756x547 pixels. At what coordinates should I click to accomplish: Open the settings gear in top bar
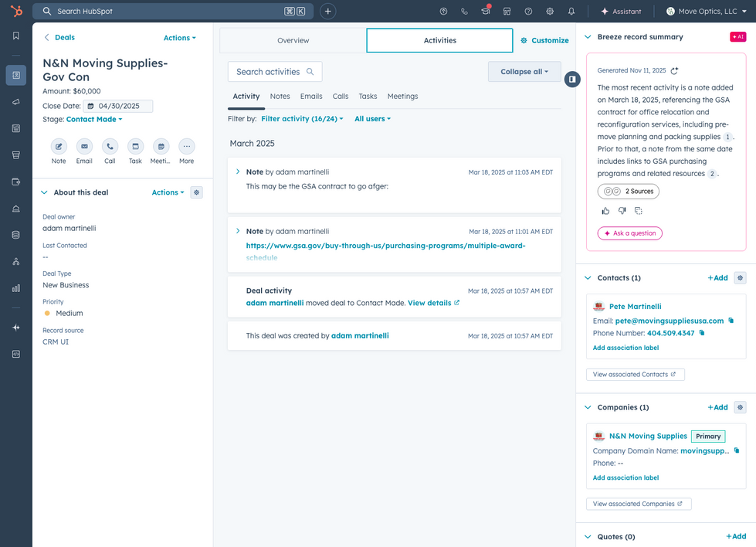(550, 11)
